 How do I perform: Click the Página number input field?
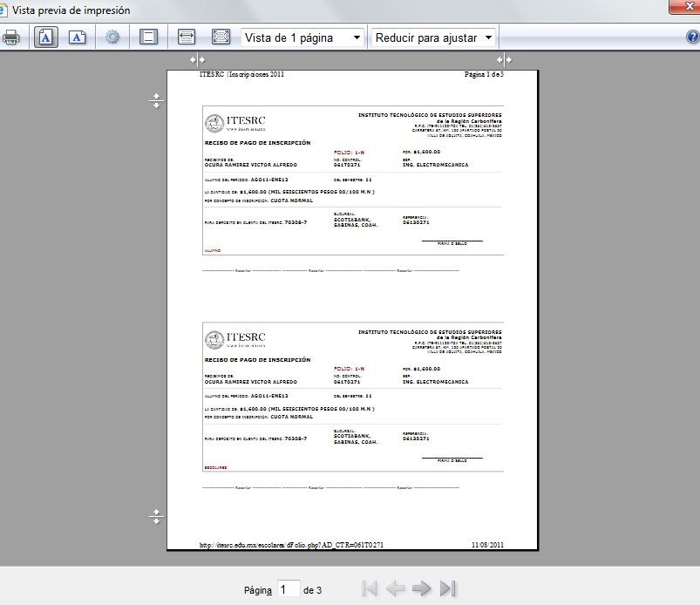click(289, 589)
